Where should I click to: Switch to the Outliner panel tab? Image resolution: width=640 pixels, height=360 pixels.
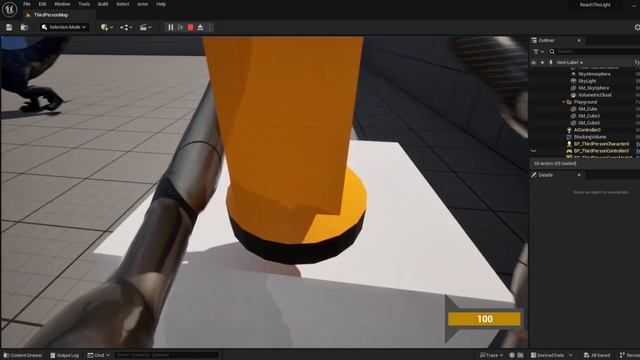pos(547,40)
